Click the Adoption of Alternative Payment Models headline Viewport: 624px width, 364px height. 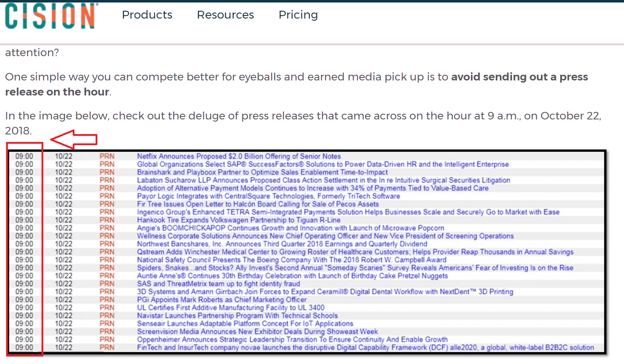point(313,188)
